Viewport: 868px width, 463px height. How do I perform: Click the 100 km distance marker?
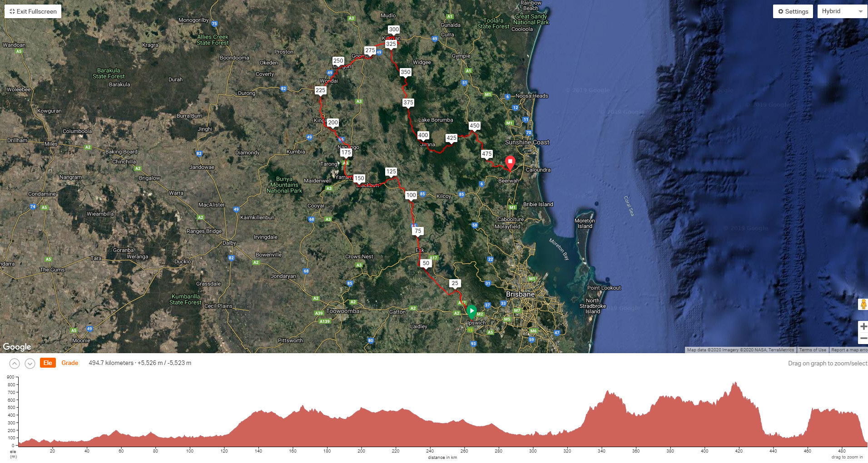tap(411, 195)
